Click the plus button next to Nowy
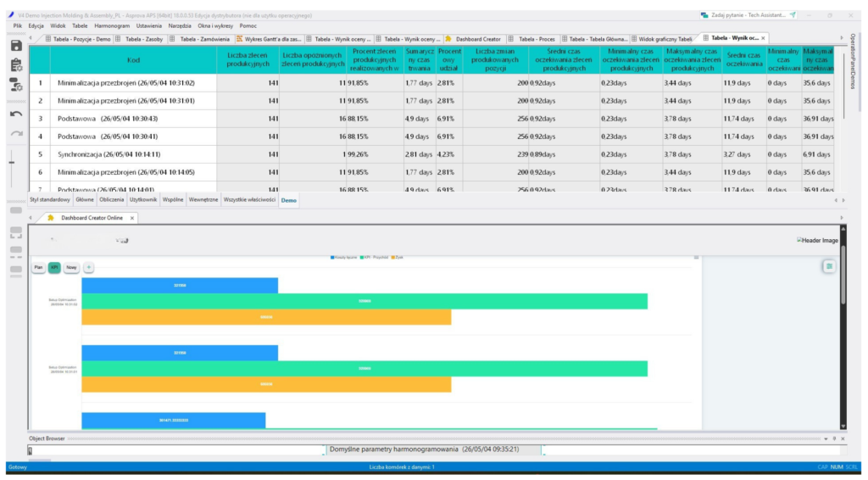This screenshot has width=868, height=480. 88,267
